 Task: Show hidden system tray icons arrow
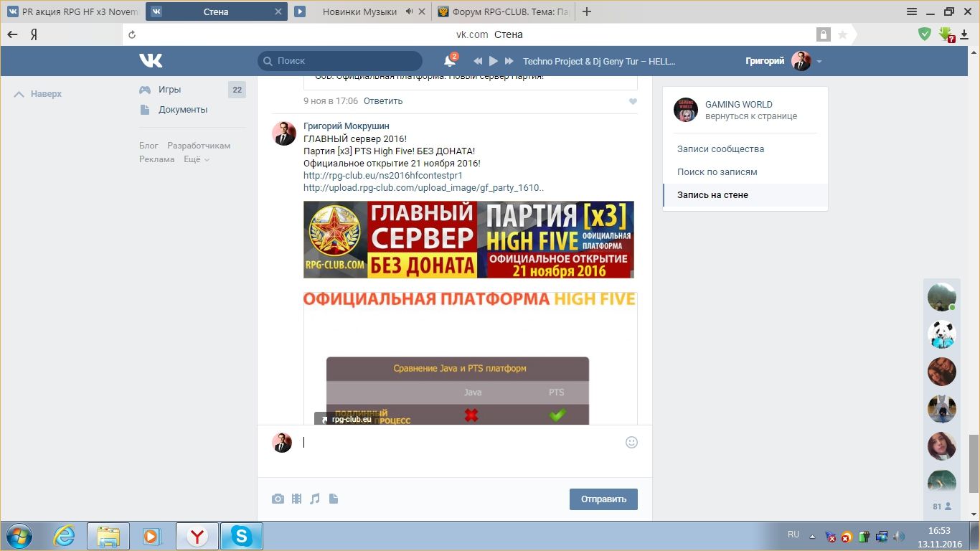(813, 536)
